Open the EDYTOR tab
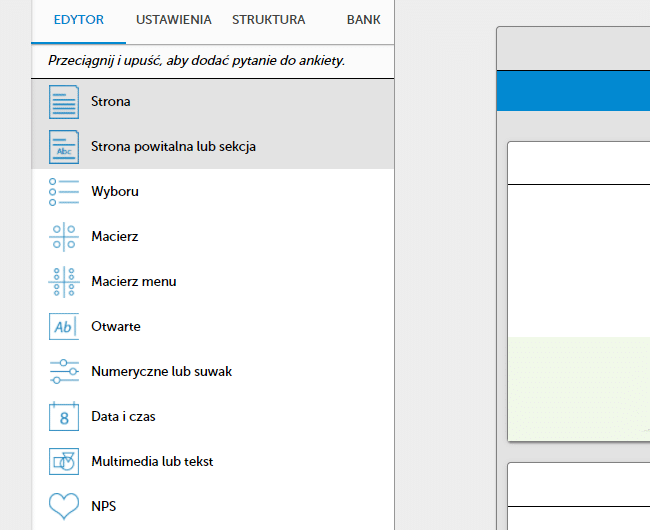The width and height of the screenshot is (650, 530). (x=79, y=20)
